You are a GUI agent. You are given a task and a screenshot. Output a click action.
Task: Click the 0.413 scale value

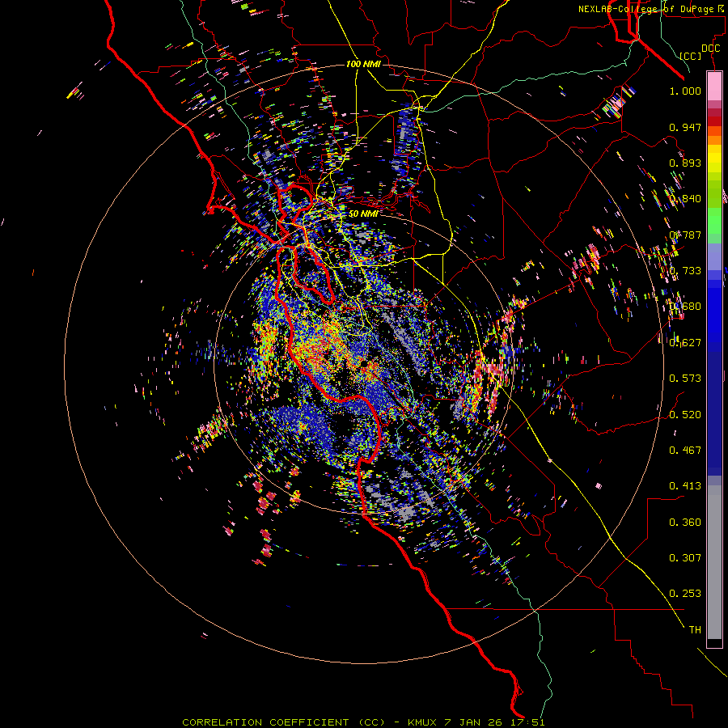pos(685,486)
